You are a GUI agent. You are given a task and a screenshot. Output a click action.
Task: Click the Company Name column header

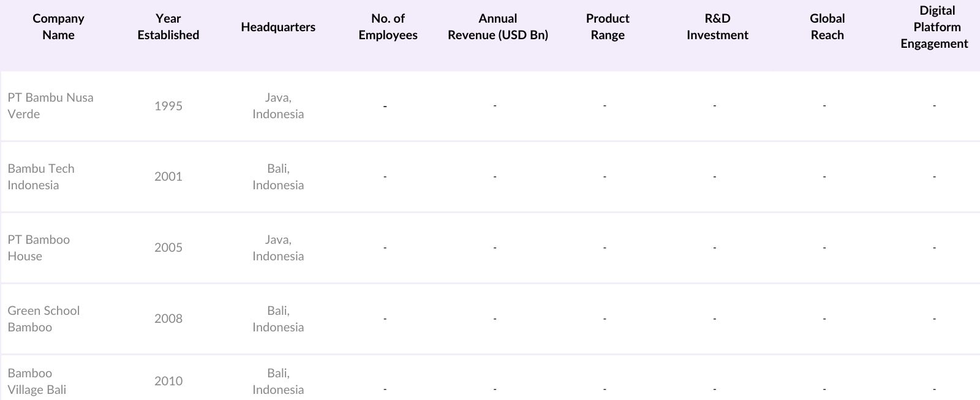click(x=58, y=27)
